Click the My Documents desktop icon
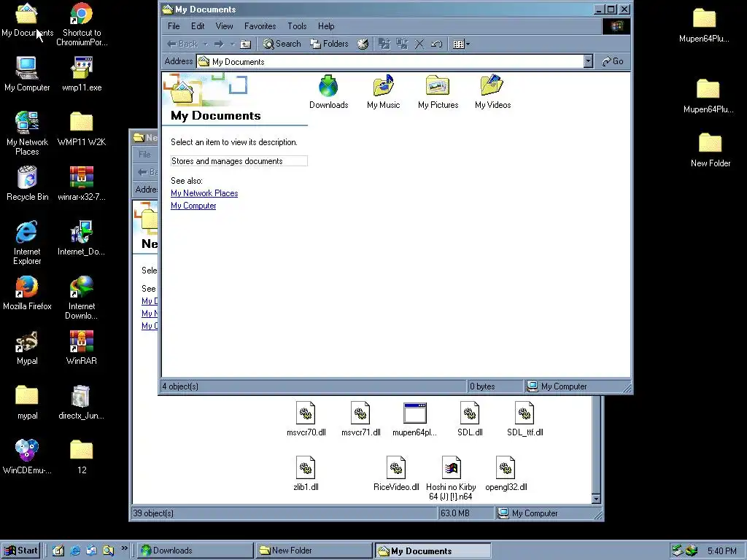Image resolution: width=747 pixels, height=560 pixels. (x=27, y=20)
